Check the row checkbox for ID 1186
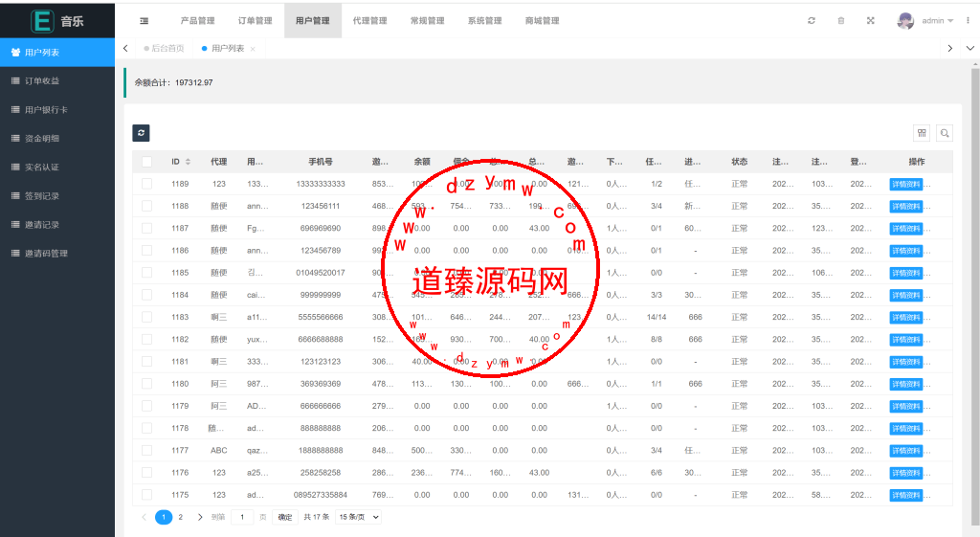Screen dimensions: 980x537 pos(146,250)
